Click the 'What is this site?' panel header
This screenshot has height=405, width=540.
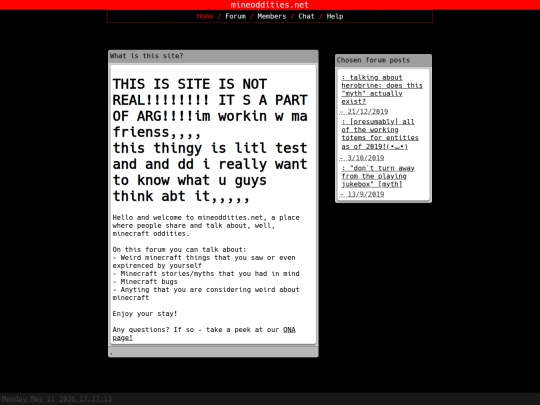(x=213, y=56)
